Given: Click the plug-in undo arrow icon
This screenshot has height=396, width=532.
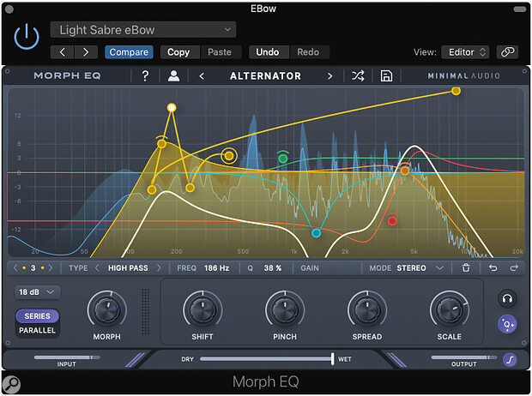Looking at the screenshot, I should pos(493,268).
